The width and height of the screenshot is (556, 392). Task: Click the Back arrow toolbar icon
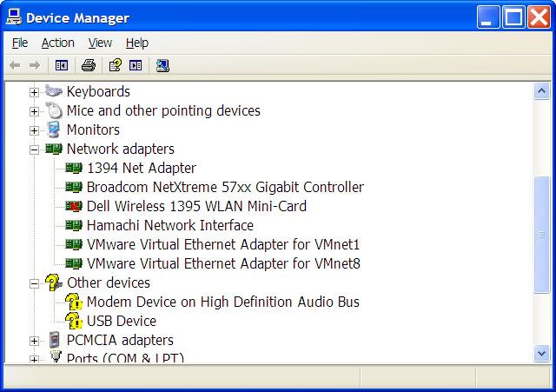[x=15, y=65]
